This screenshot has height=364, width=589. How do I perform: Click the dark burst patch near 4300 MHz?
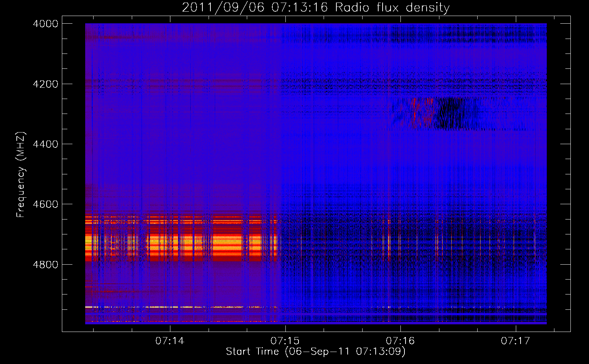tap(451, 113)
